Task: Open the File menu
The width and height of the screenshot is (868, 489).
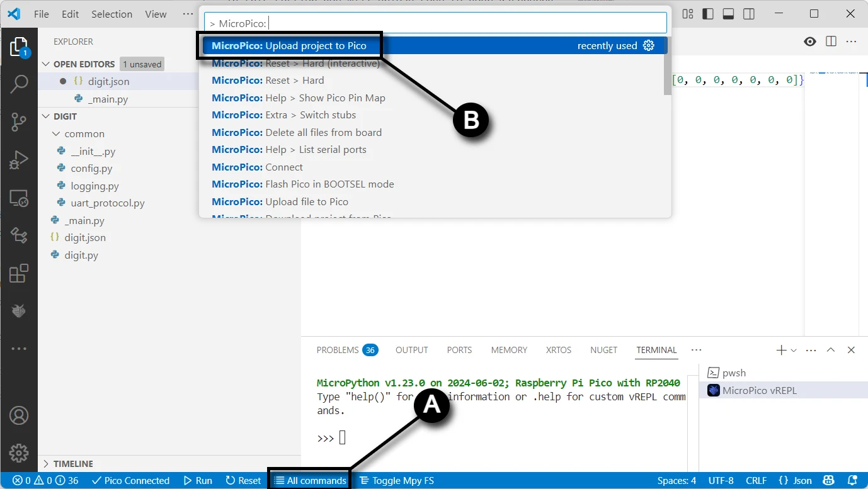Action: pos(42,14)
